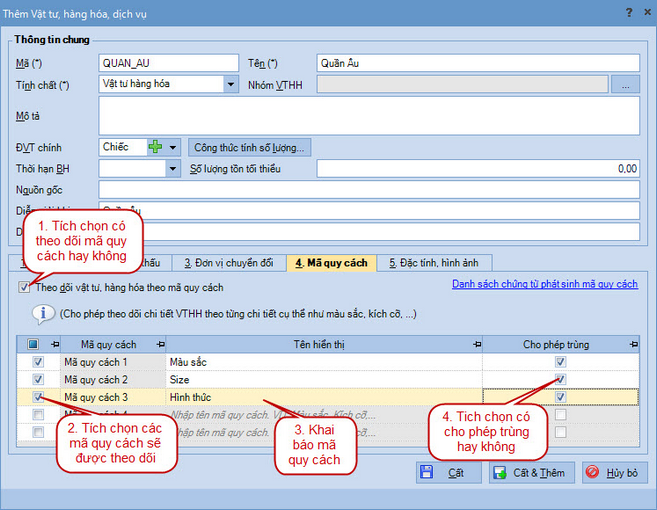Click the info speech-bubble icon
Image resolution: width=657 pixels, height=510 pixels.
tap(43, 314)
